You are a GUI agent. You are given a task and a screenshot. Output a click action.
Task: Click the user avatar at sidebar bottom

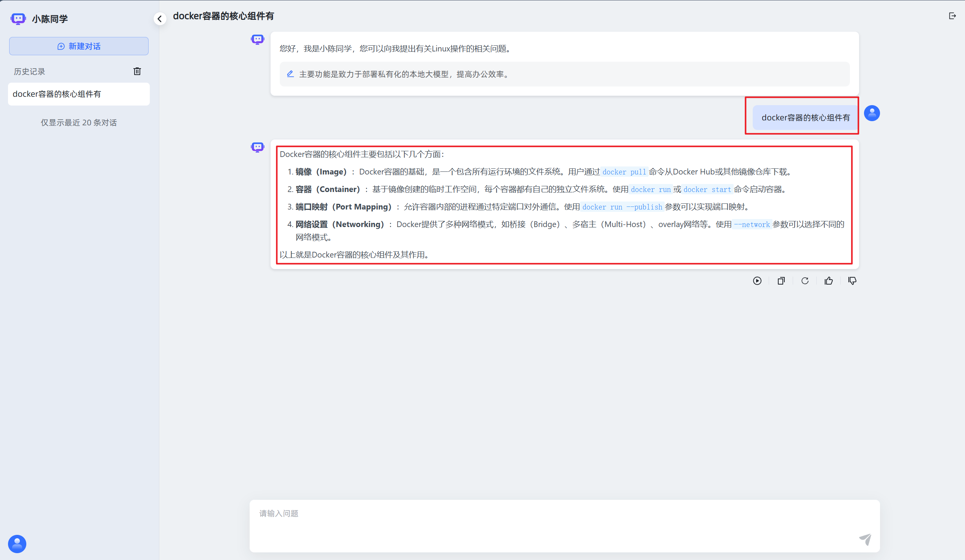[17, 544]
